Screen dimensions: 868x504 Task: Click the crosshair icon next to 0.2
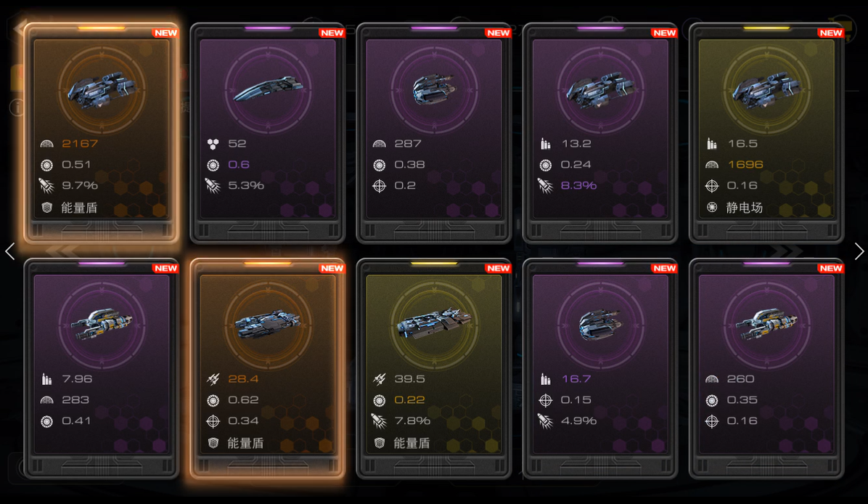click(379, 185)
